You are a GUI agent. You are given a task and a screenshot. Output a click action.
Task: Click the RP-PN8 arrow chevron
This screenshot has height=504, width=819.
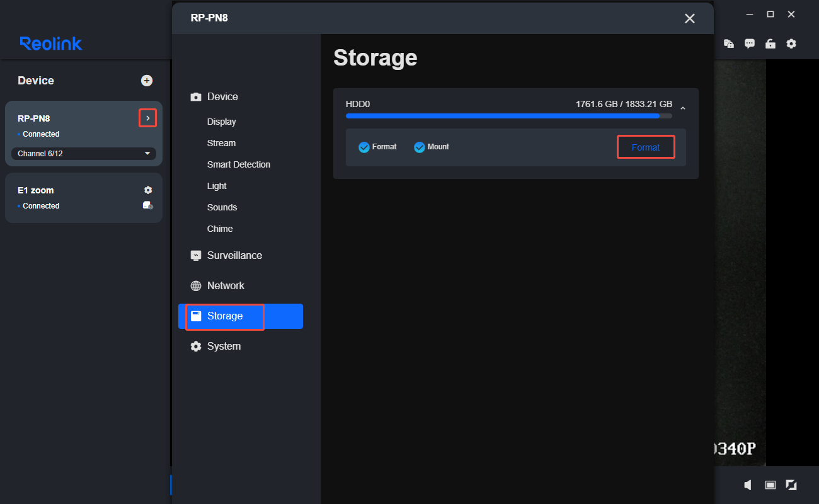[x=147, y=118]
